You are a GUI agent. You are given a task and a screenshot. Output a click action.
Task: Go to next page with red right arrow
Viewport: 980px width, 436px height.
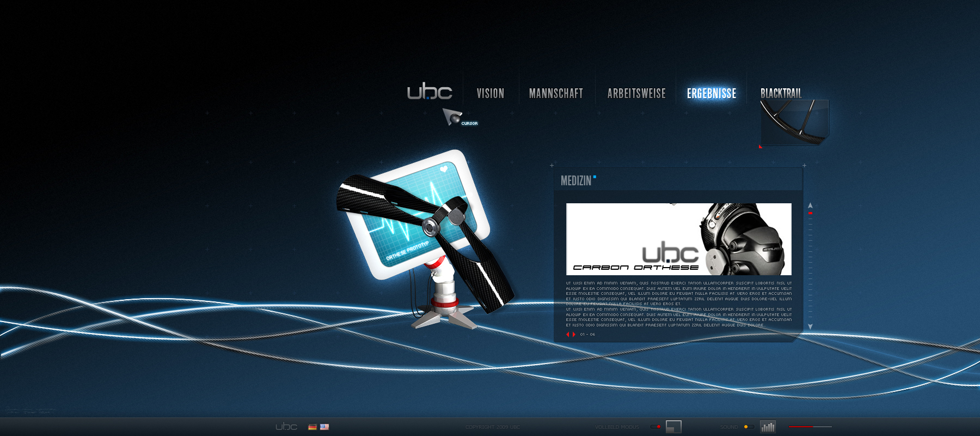(574, 335)
